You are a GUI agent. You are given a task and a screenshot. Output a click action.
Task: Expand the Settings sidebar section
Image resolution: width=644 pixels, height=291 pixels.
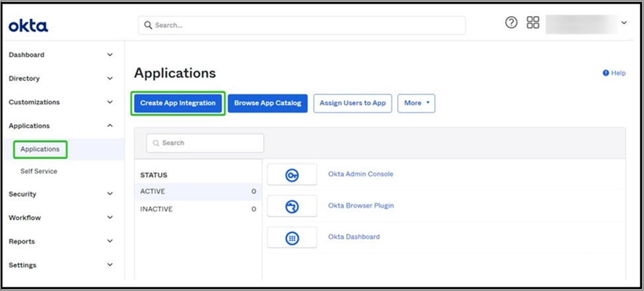(110, 265)
